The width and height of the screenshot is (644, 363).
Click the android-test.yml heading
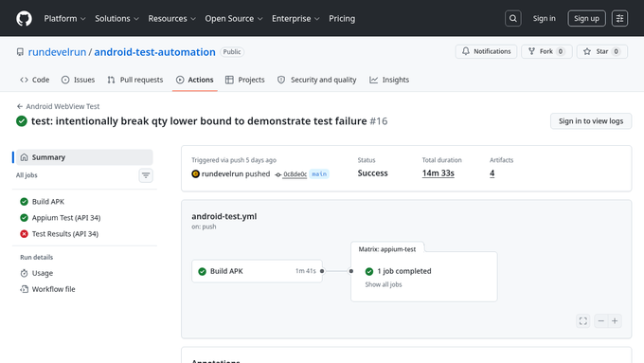pyautogui.click(x=224, y=217)
